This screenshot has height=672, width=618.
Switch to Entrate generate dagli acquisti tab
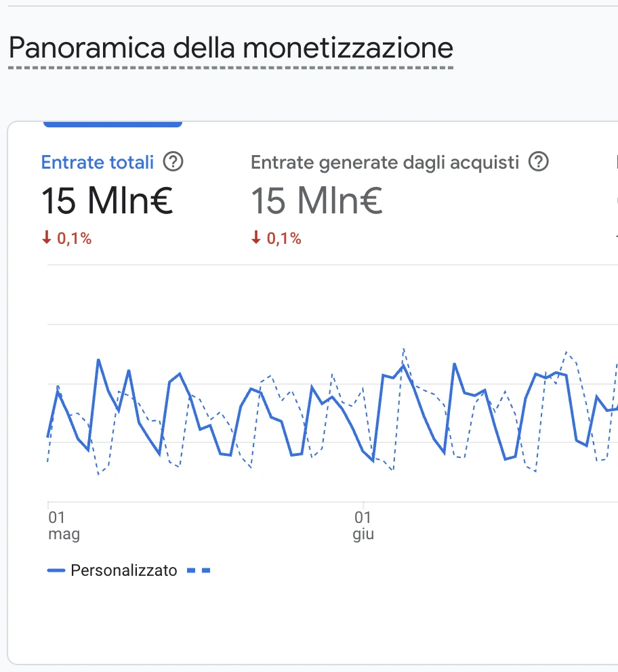(384, 163)
